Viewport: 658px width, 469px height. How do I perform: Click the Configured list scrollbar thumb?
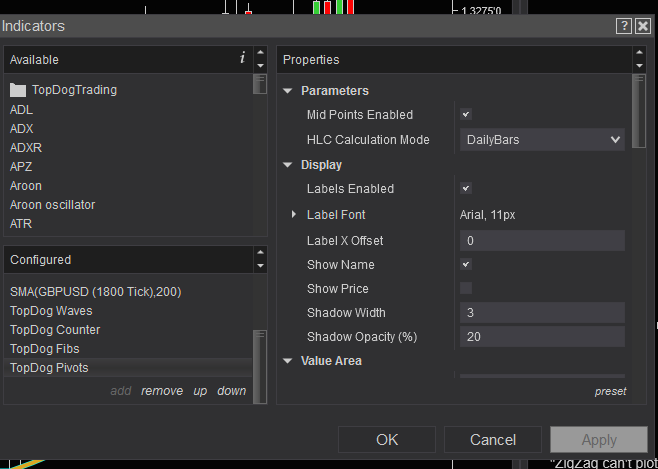[260, 367]
